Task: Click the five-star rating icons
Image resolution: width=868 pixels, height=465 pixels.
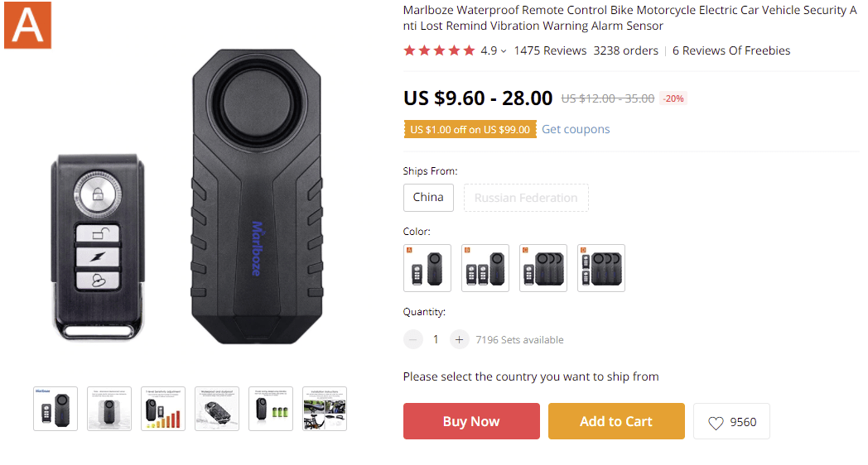Action: tap(439, 51)
